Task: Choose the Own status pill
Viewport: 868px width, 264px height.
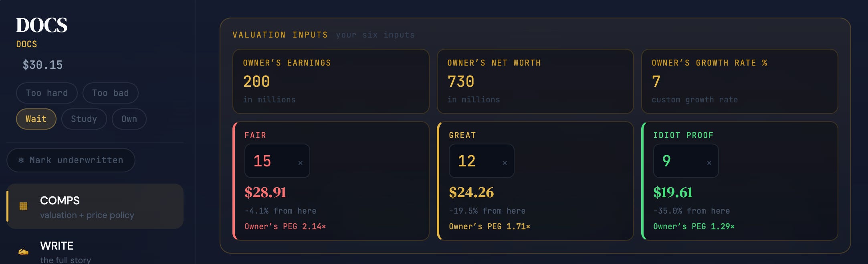Action: pyautogui.click(x=129, y=119)
